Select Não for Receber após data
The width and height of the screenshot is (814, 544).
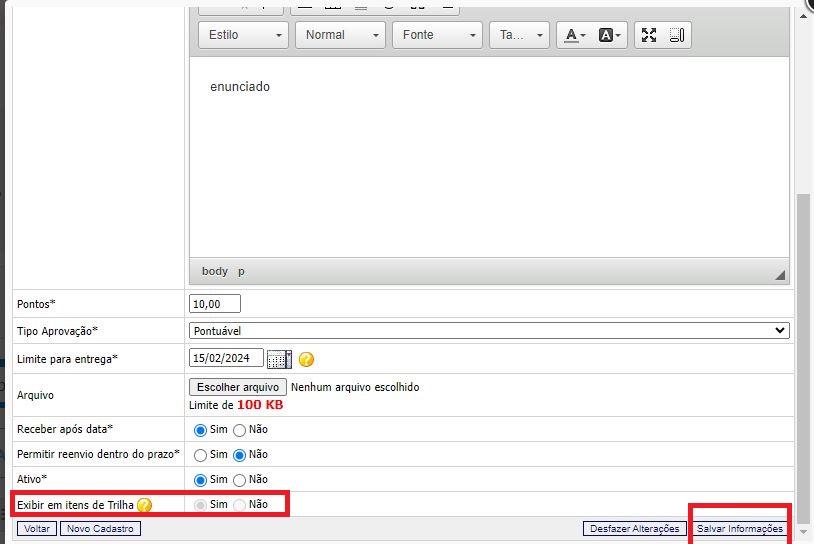pyautogui.click(x=240, y=430)
